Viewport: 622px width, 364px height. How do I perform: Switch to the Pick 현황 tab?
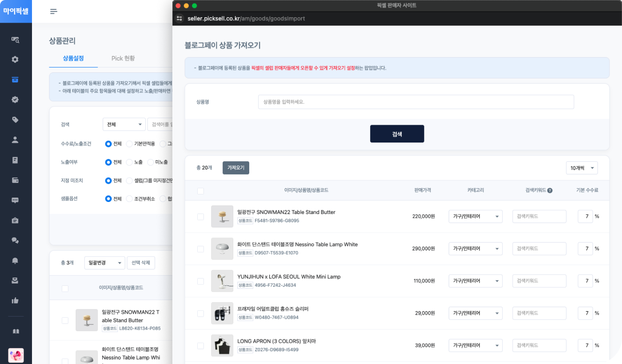pyautogui.click(x=123, y=58)
